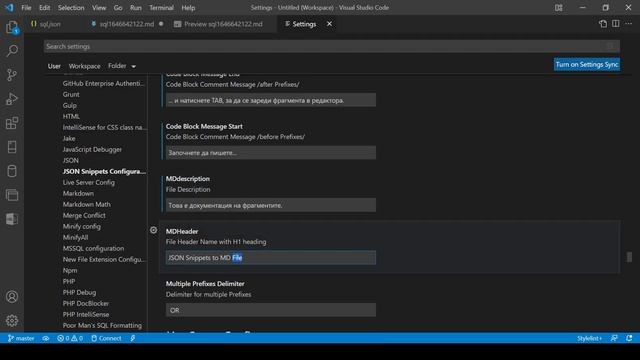This screenshot has height=360, width=640.
Task: Click the eye icon in status bar
Action: 46,338
